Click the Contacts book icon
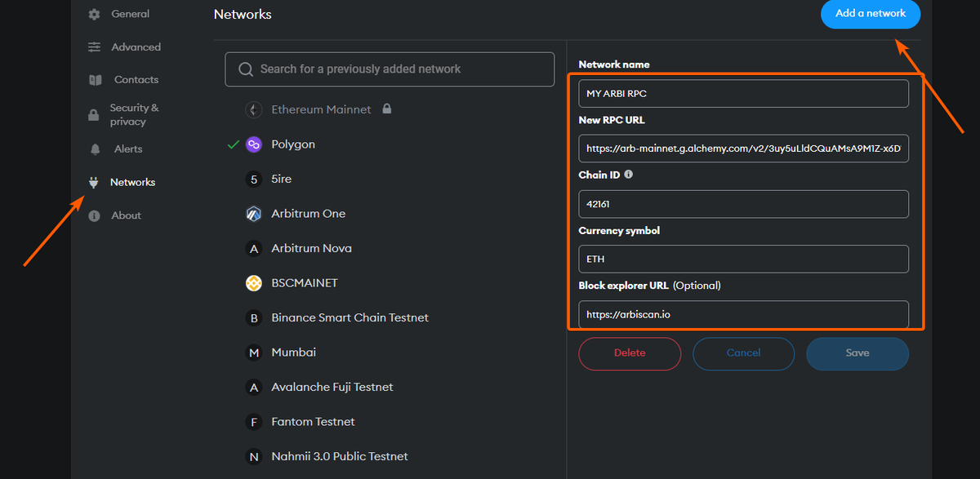Screen dimensions: 980x479 coord(96,80)
